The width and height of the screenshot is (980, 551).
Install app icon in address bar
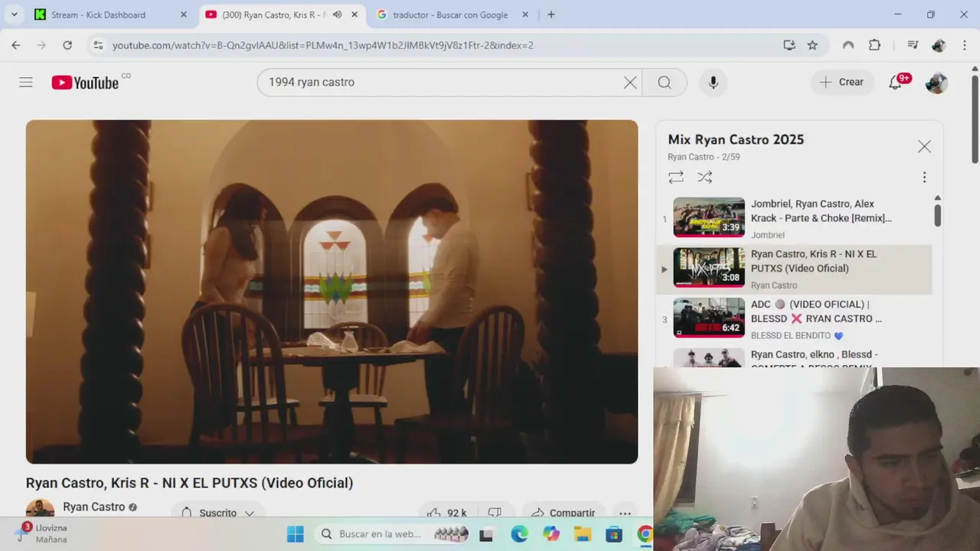(x=789, y=45)
